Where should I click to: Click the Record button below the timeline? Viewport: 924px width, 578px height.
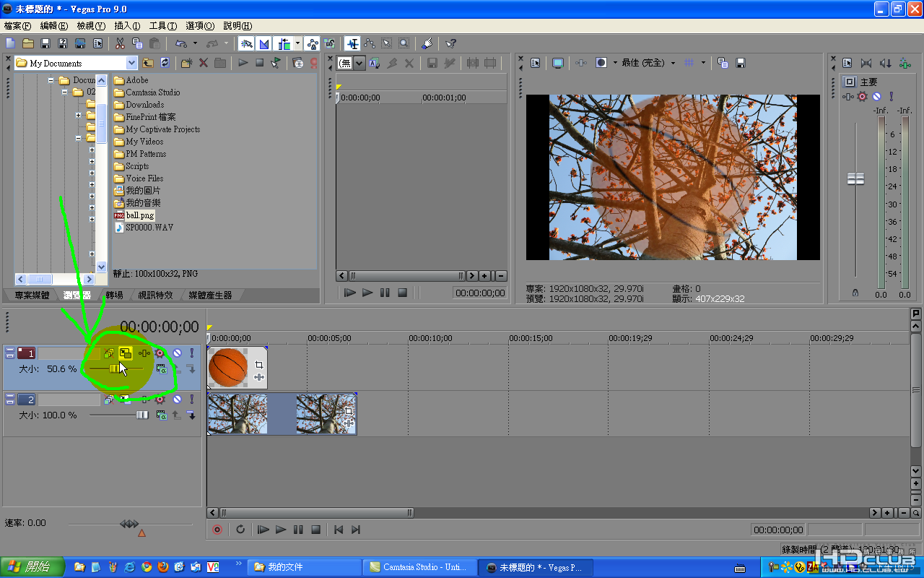coord(217,530)
